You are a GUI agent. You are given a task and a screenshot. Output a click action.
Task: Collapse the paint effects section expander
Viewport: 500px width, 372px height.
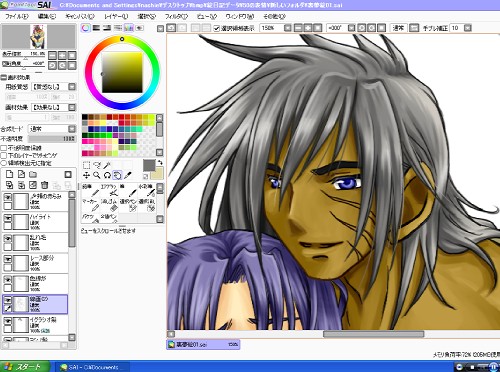point(4,77)
